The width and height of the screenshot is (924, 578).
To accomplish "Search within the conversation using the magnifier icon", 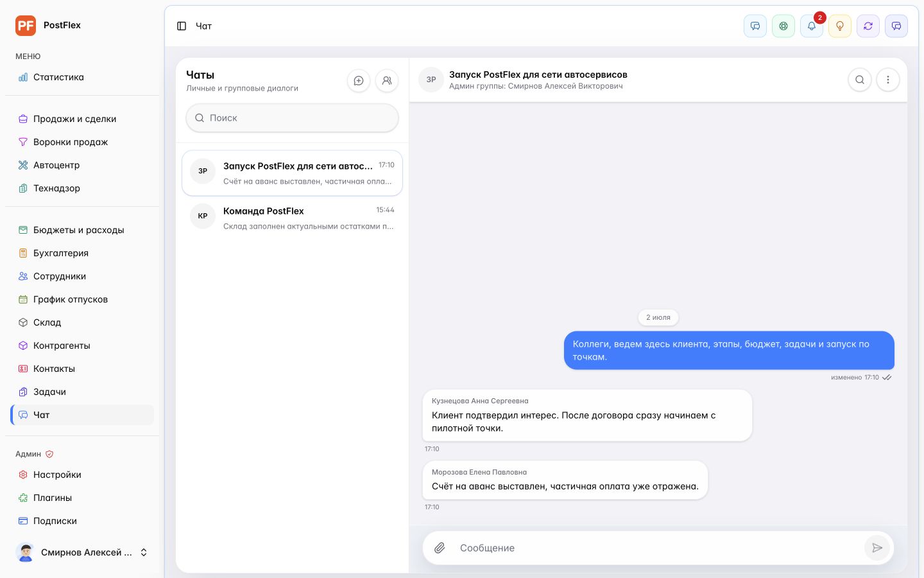I will click(860, 80).
